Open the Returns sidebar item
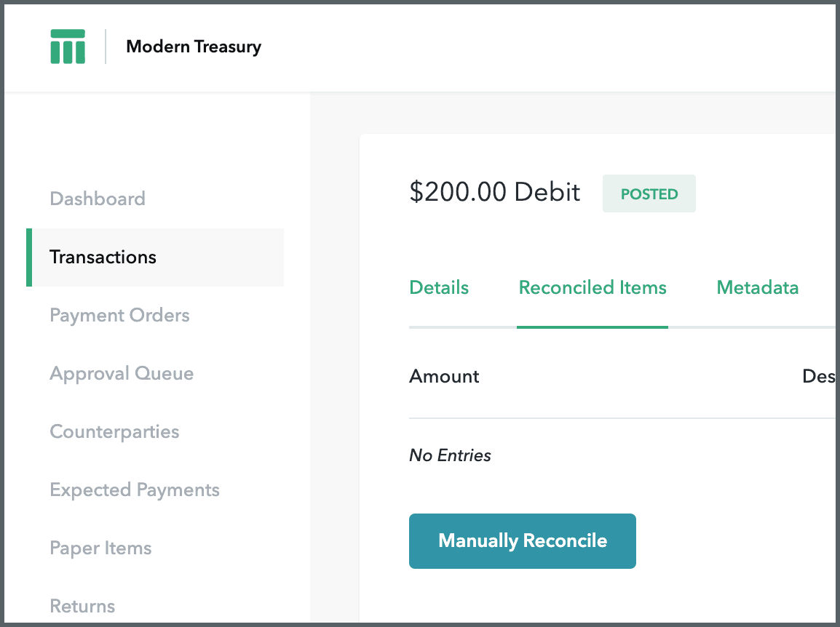840x627 pixels. 82,605
